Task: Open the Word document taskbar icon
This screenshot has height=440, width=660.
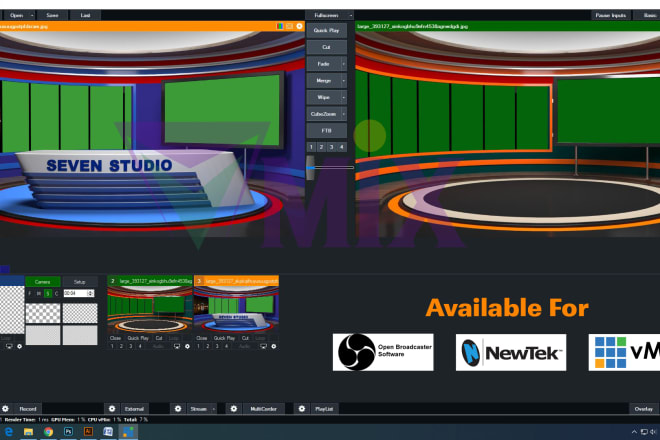Action: (108, 432)
